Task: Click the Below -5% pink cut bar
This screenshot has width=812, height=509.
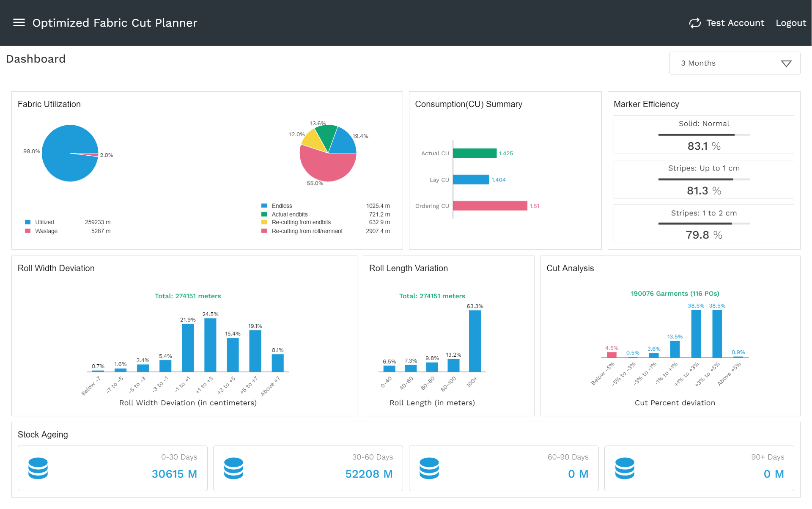Action: (612, 355)
